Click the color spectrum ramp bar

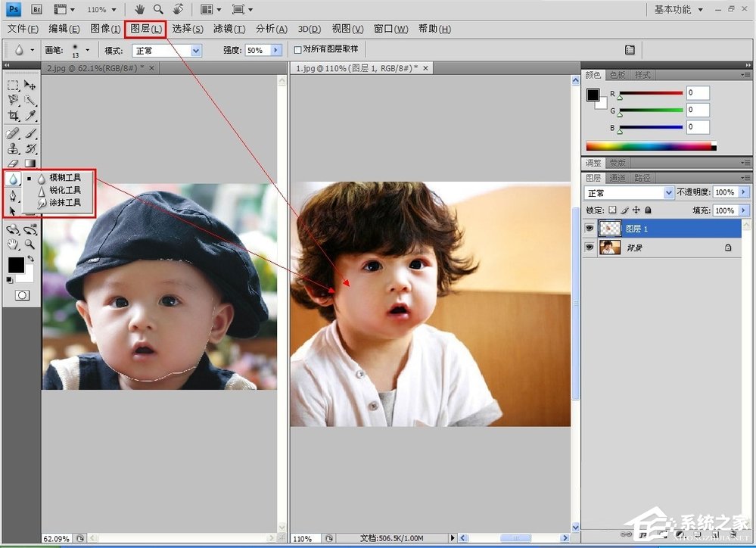[x=651, y=146]
